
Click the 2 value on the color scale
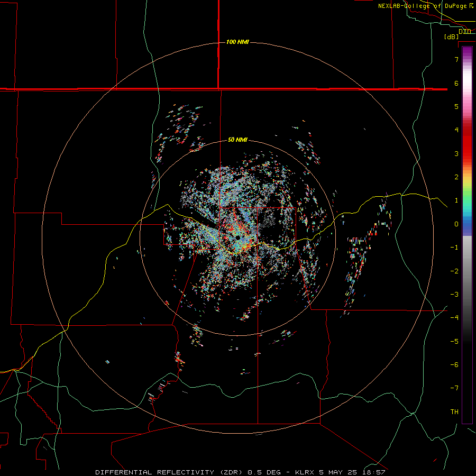point(456,177)
